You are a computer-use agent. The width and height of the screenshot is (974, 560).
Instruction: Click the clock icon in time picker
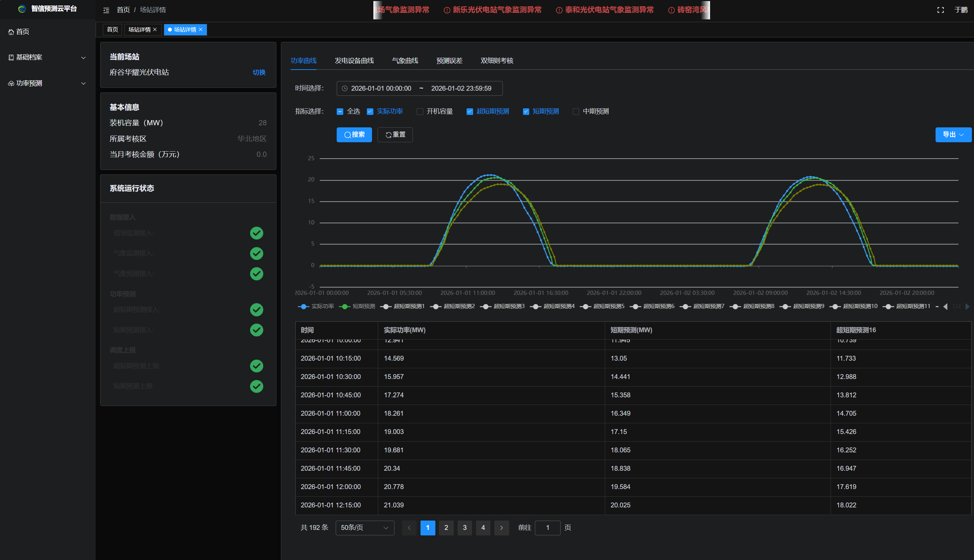(345, 89)
